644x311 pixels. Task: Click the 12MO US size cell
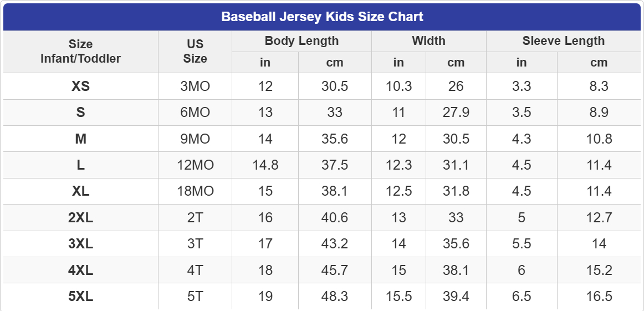coord(195,165)
